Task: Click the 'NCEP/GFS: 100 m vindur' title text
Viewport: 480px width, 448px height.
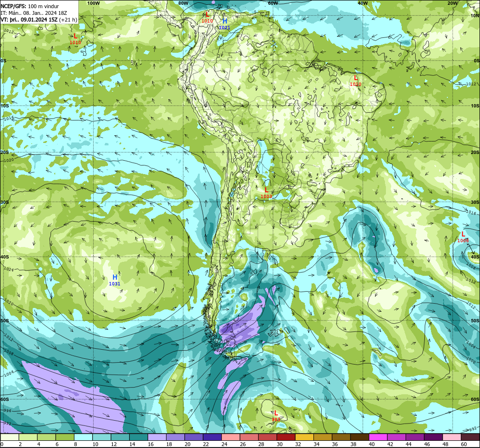Action: 30,6
